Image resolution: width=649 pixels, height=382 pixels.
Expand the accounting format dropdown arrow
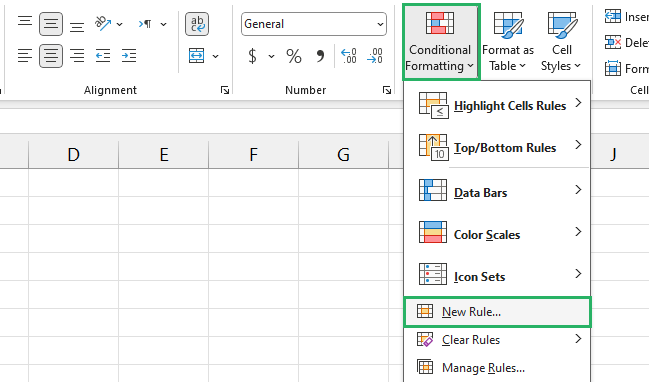point(272,56)
